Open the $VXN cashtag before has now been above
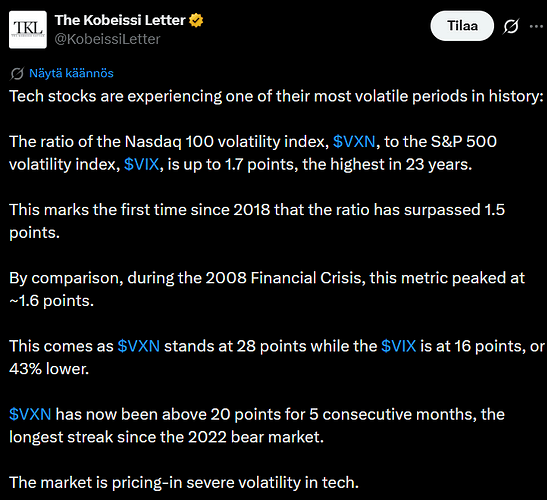 [x=30, y=415]
